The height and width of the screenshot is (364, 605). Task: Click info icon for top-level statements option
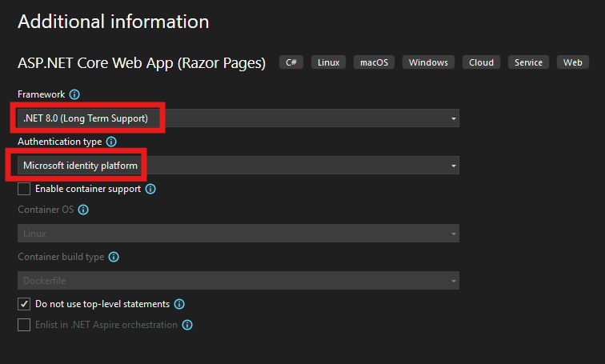(x=179, y=304)
